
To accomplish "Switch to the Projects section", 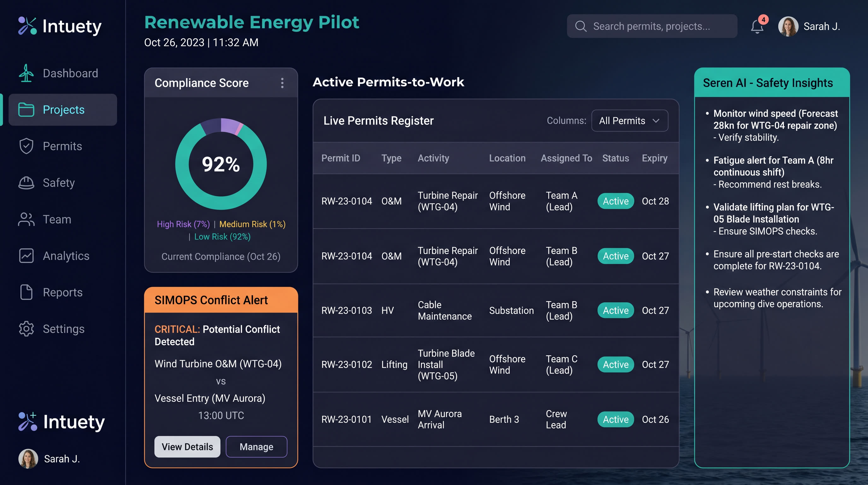I will 63,110.
